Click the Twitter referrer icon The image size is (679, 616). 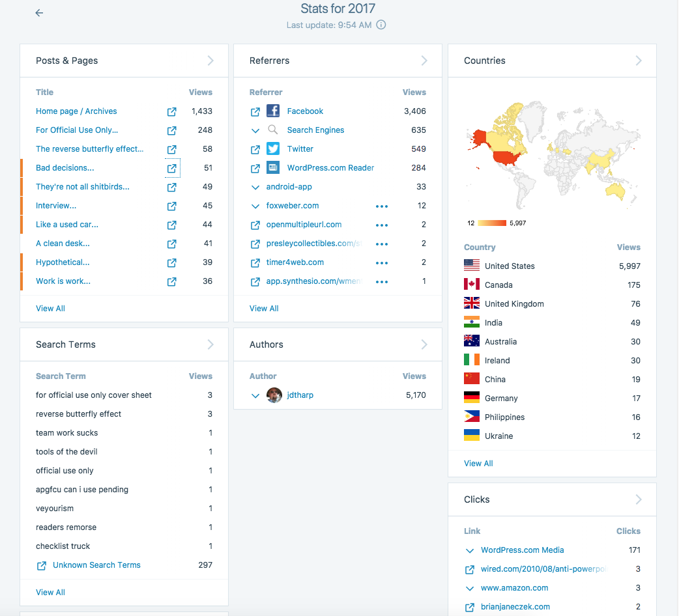273,148
